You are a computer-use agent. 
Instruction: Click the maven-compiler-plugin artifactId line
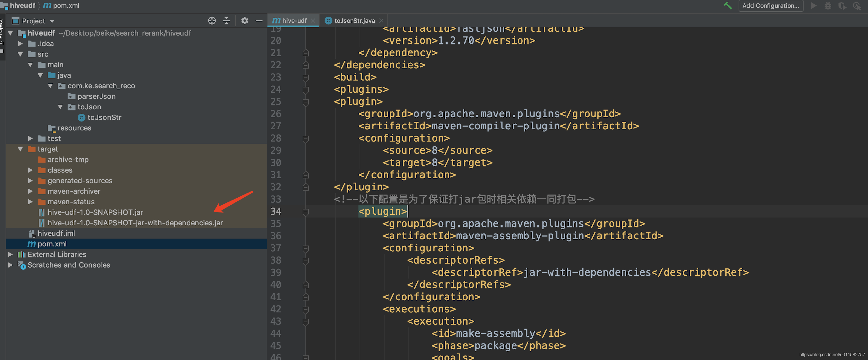point(499,126)
